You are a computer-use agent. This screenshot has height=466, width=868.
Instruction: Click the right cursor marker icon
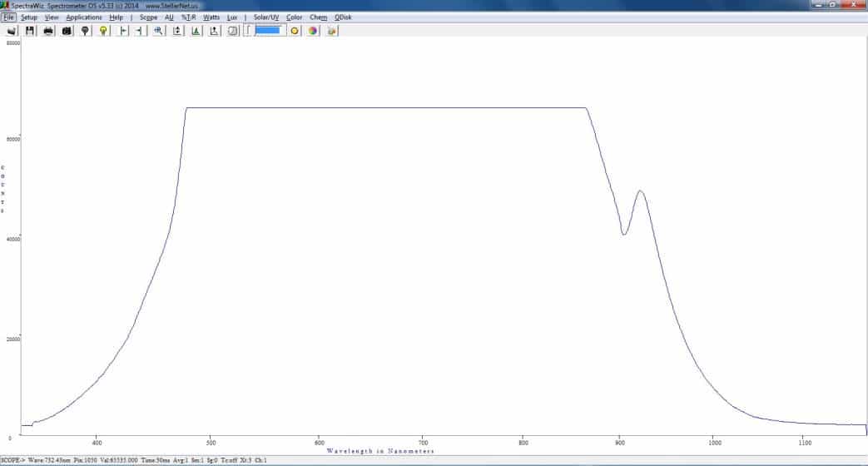[140, 31]
